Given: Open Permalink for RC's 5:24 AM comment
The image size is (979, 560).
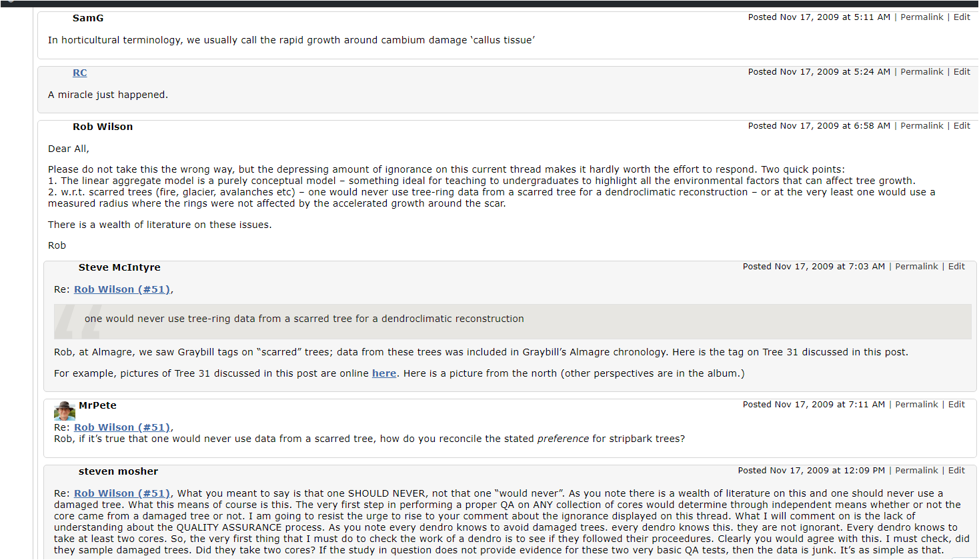Looking at the screenshot, I should coord(922,72).
